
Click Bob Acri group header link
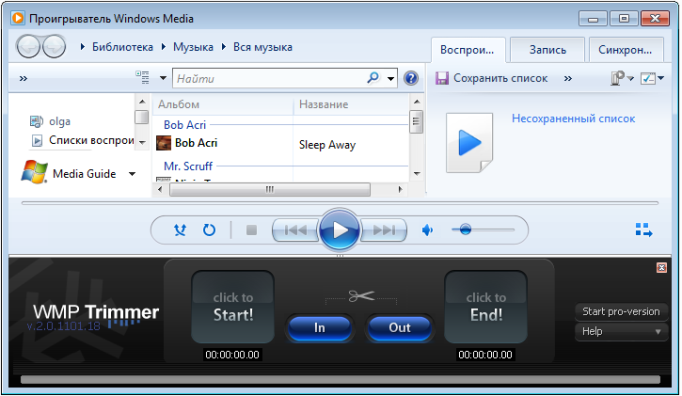(185, 125)
